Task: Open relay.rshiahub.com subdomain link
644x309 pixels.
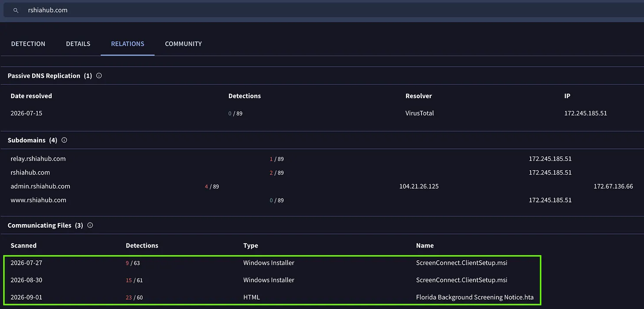Action: coord(38,159)
